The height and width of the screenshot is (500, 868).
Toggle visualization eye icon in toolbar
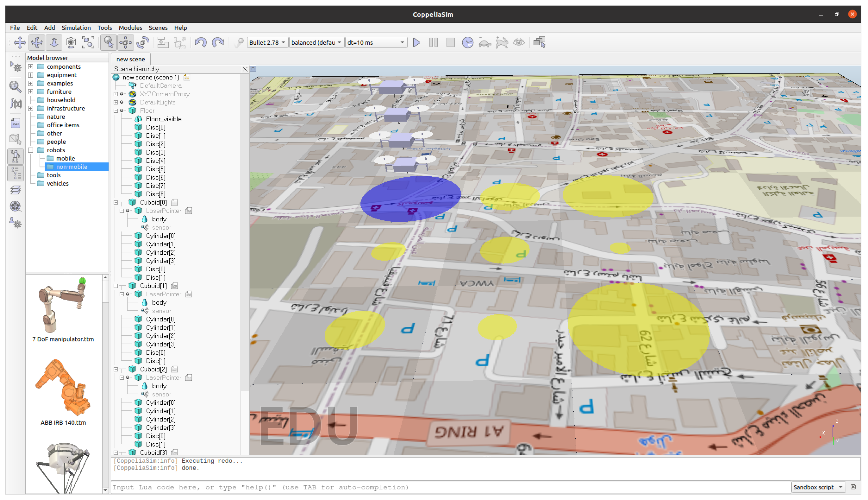click(x=519, y=43)
